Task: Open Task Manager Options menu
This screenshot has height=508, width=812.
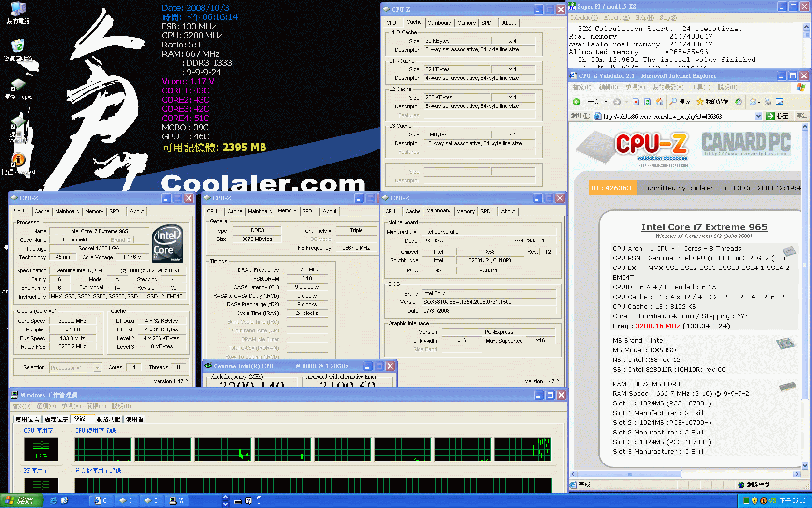Action: (45, 406)
